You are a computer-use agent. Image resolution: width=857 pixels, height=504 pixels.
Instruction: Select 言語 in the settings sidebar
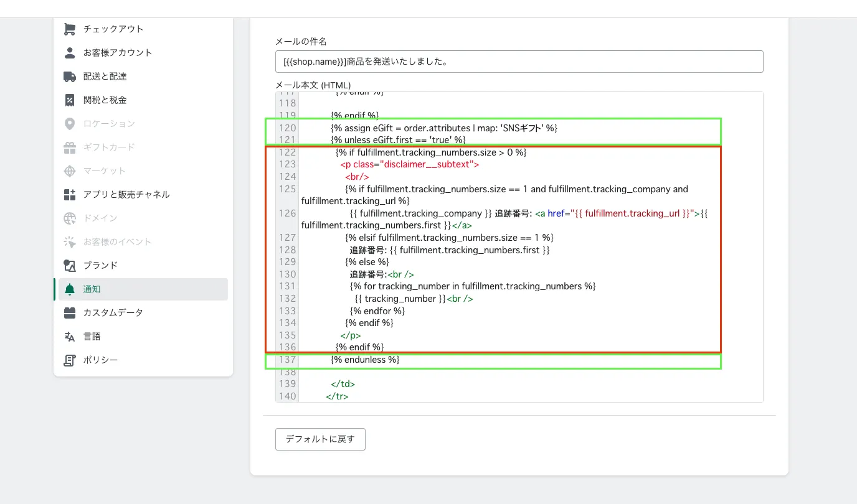point(92,337)
